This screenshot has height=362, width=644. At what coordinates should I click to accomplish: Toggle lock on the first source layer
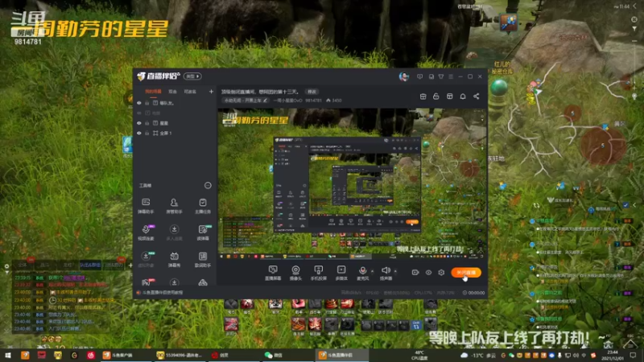147,103
